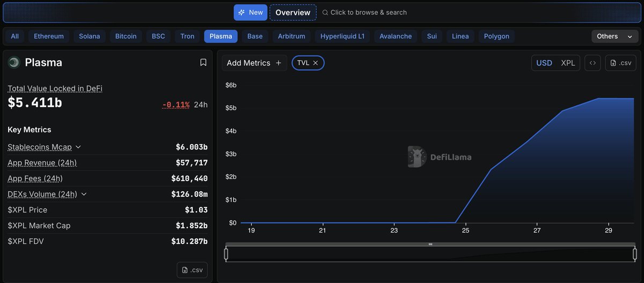Select the Base chain filter
644x283 pixels.
point(255,36)
